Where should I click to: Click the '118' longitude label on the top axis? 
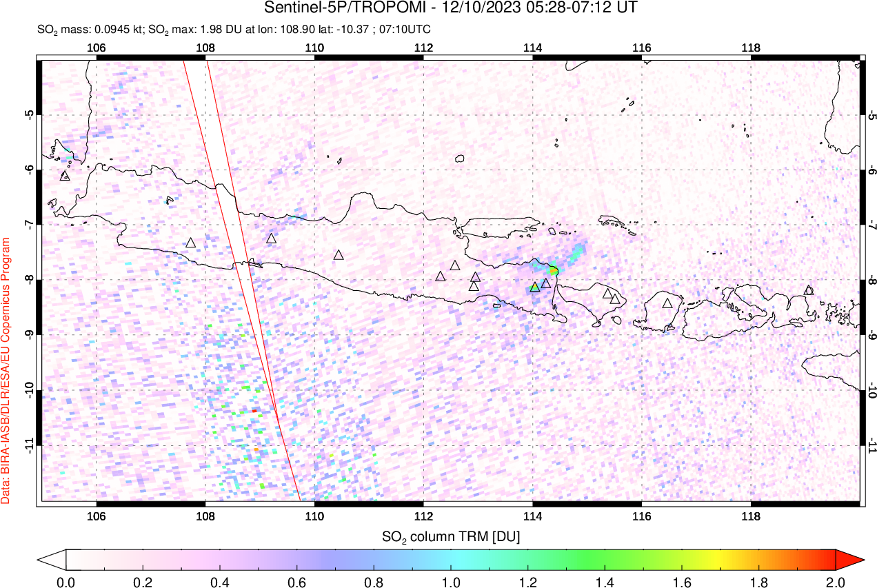pyautogui.click(x=751, y=48)
